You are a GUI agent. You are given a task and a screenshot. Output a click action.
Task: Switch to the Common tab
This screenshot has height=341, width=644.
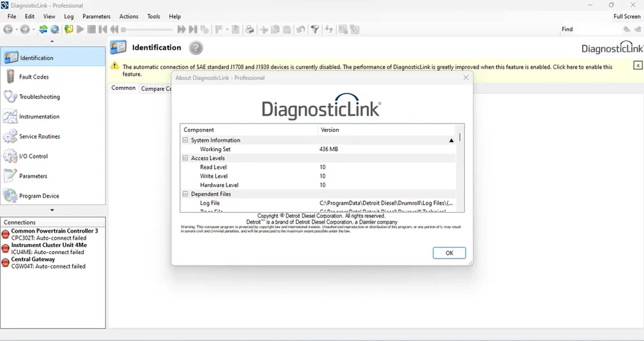pos(123,88)
